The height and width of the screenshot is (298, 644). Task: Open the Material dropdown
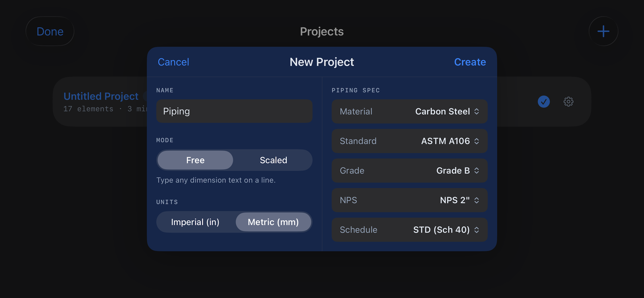point(409,111)
